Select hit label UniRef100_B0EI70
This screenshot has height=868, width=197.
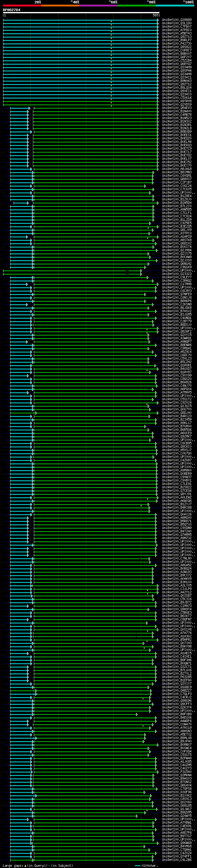click(x=176, y=165)
